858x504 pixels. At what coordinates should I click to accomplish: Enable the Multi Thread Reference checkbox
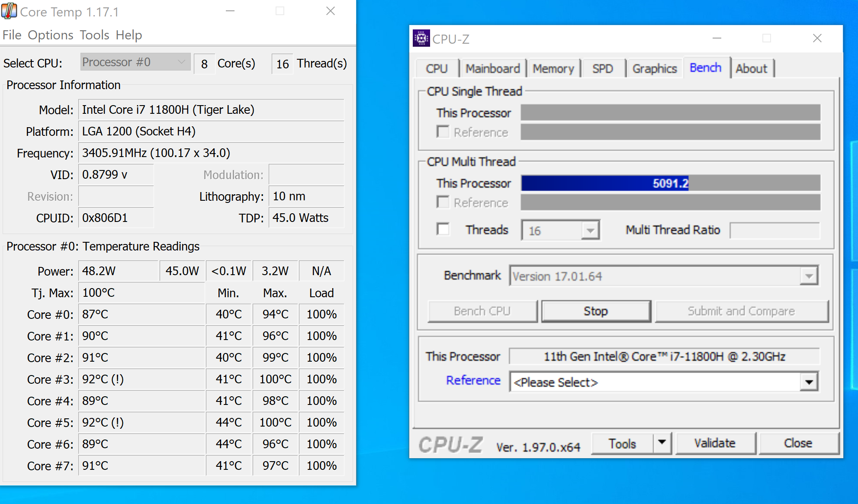pyautogui.click(x=443, y=202)
